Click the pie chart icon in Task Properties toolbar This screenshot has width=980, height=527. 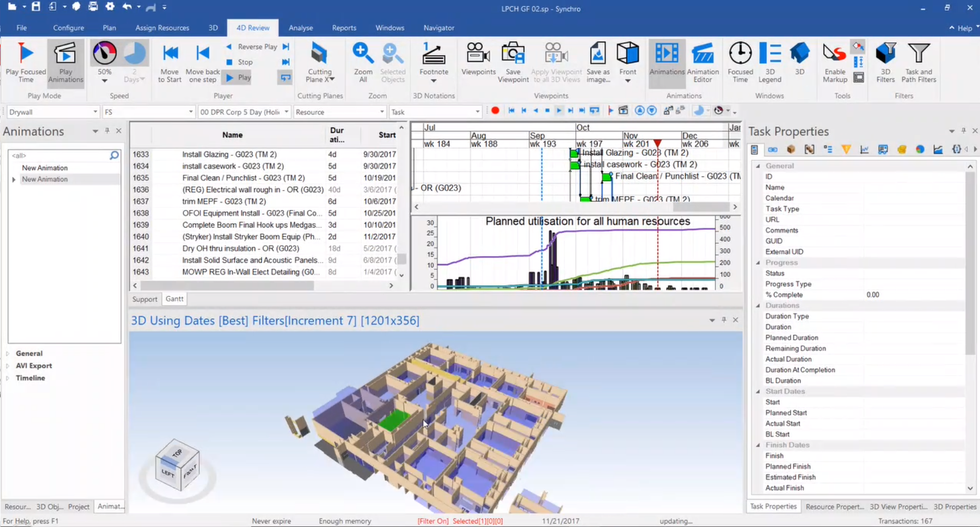pyautogui.click(x=920, y=149)
